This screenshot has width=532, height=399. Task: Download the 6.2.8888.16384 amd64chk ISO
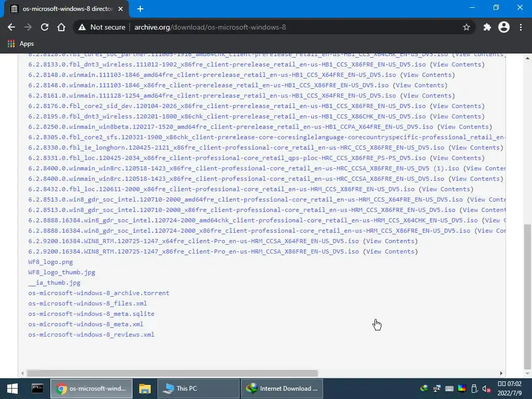coord(253,220)
